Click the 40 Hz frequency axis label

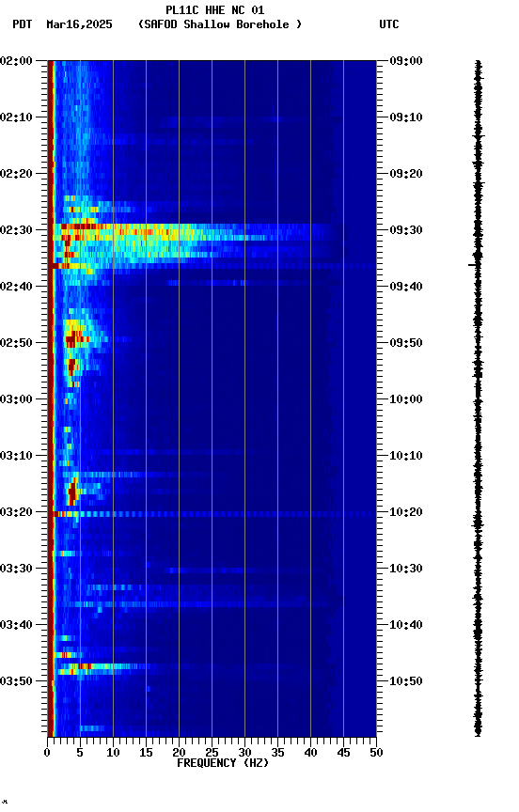(x=310, y=753)
